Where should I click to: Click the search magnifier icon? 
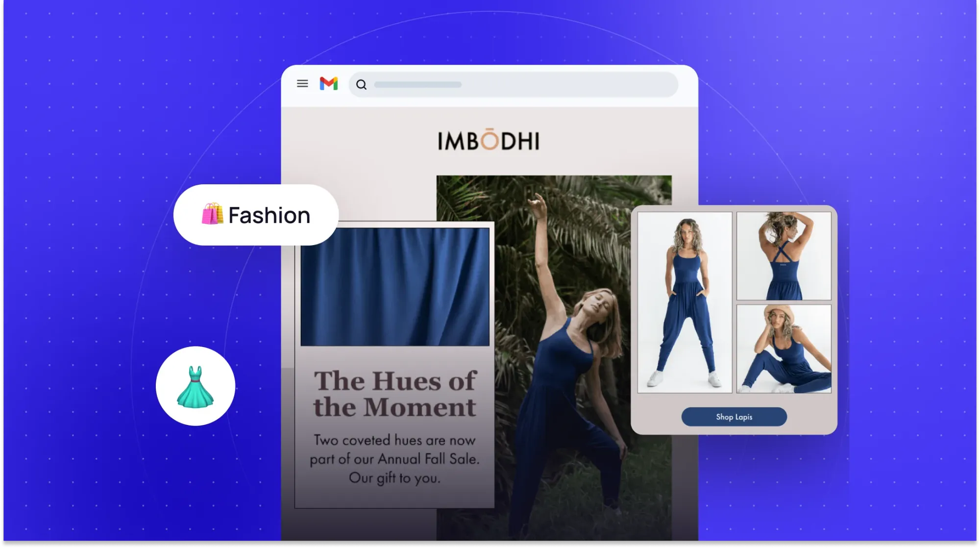[362, 84]
